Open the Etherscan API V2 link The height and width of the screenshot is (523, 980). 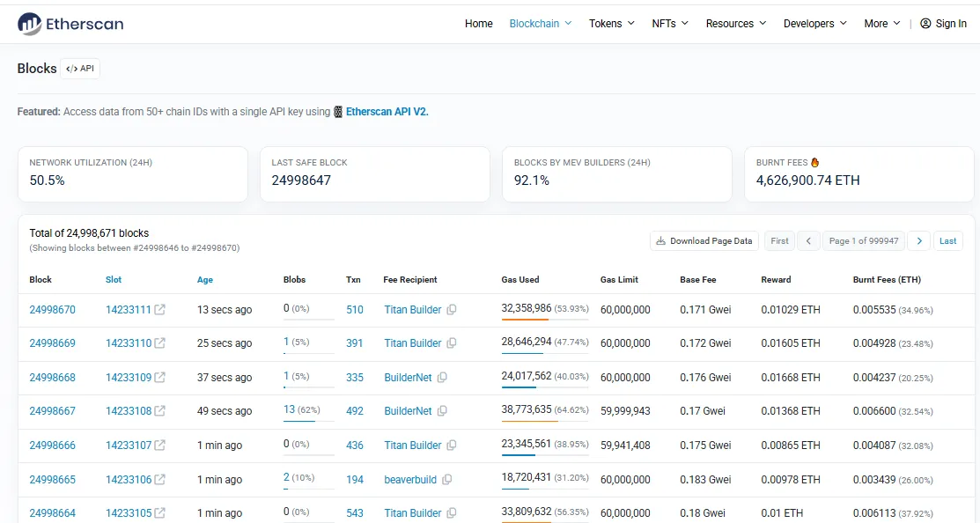[387, 112]
